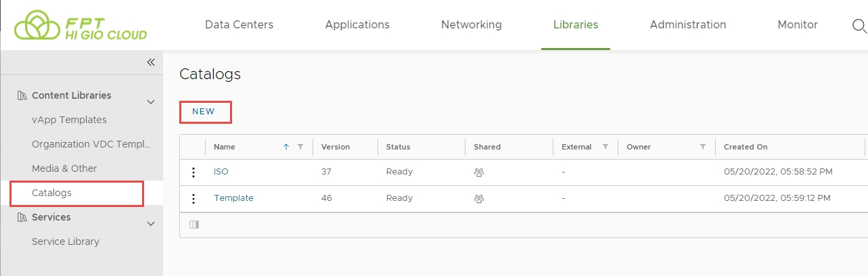Click the External column filter icon
This screenshot has height=276, width=868.
point(606,147)
